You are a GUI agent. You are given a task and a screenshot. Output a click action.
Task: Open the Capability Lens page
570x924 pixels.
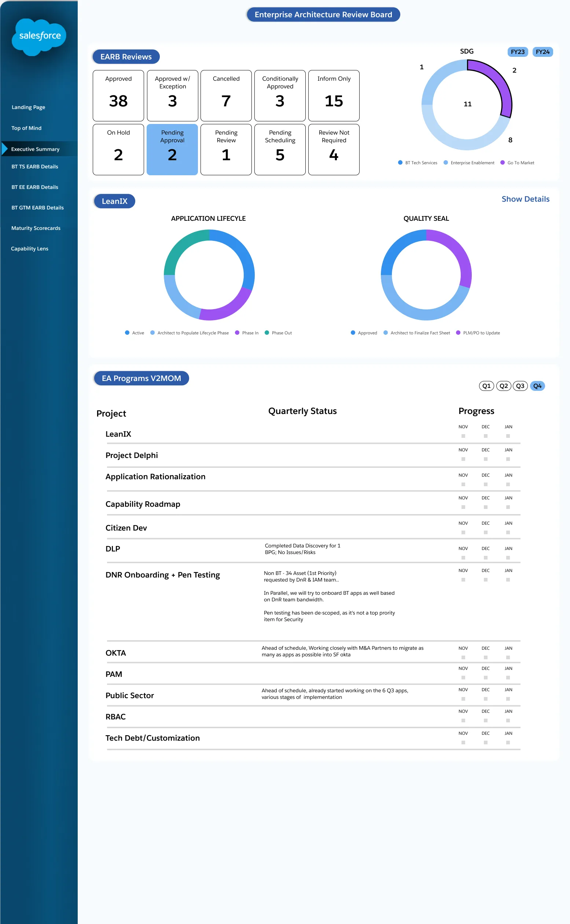coord(29,249)
